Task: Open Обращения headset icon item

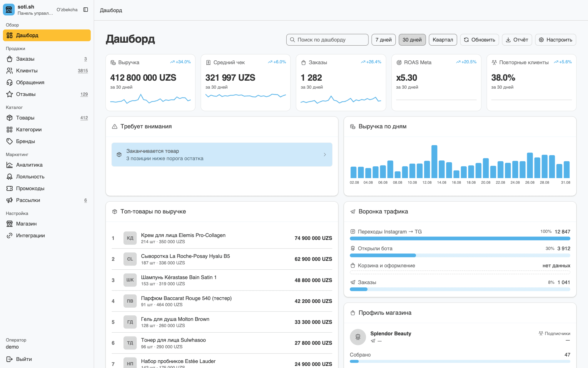Action: [x=47, y=82]
